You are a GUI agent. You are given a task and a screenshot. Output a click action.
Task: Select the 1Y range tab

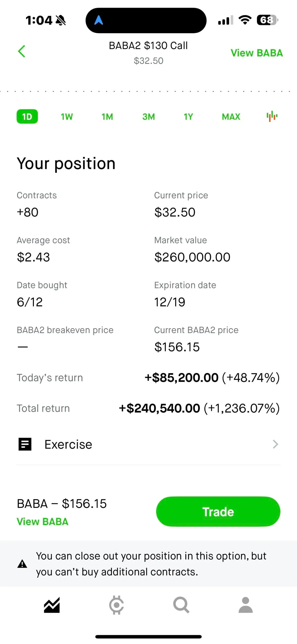(189, 117)
